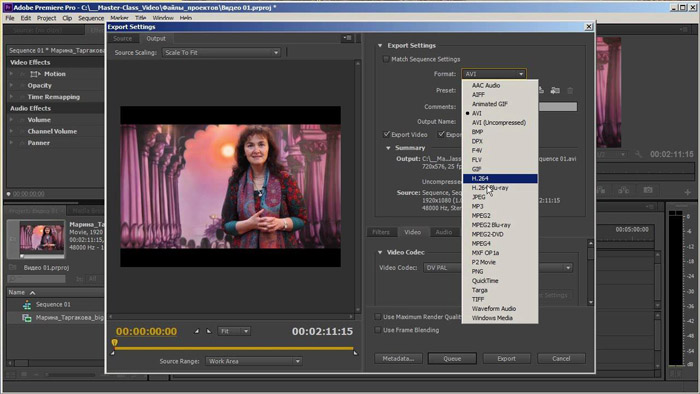Open the Source Scaling dropdown

pos(221,53)
